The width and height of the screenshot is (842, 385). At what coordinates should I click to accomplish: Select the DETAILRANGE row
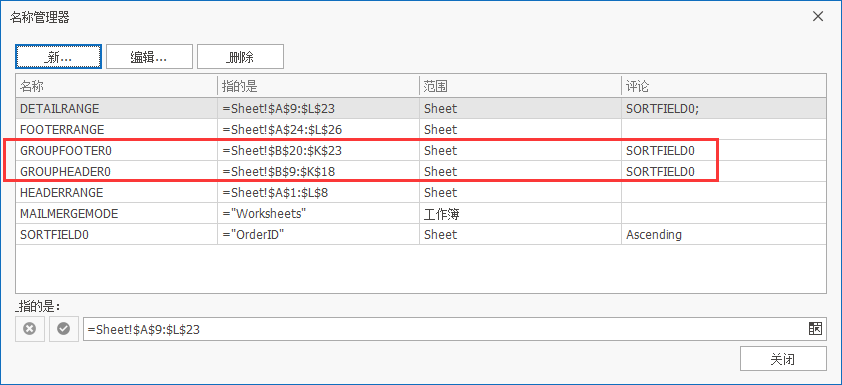point(420,108)
